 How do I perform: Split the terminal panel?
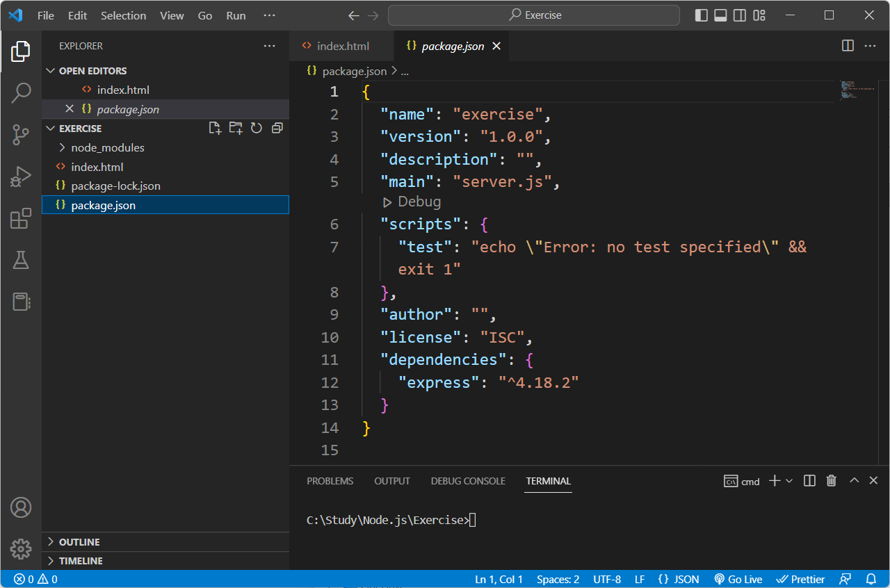pos(809,481)
